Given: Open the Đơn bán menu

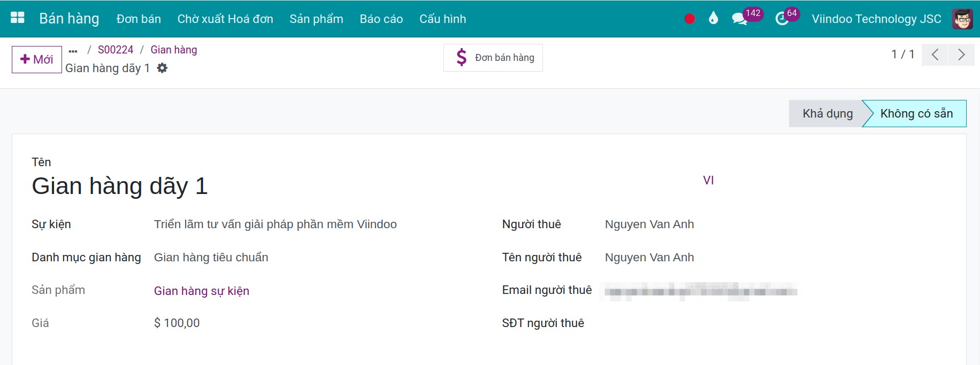Looking at the screenshot, I should click(x=139, y=19).
